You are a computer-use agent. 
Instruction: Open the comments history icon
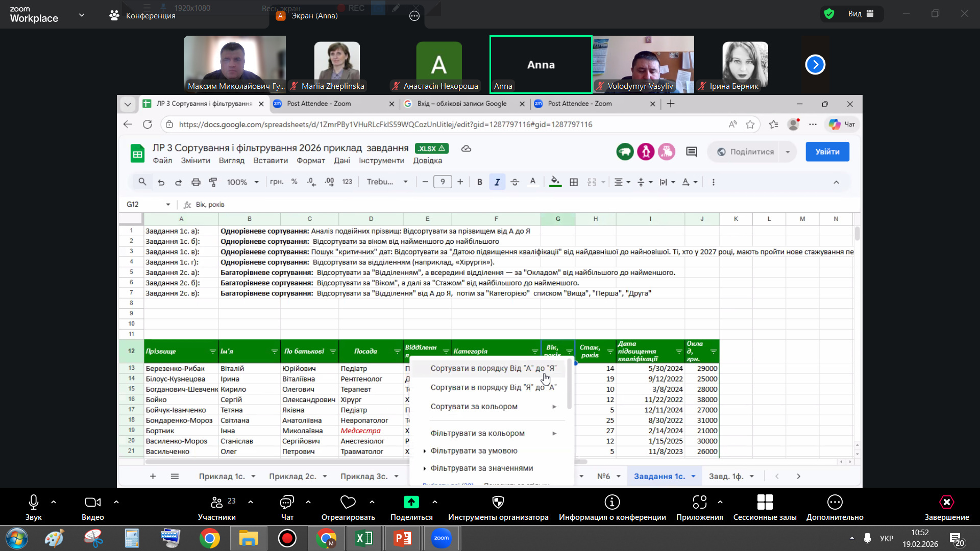tap(692, 152)
